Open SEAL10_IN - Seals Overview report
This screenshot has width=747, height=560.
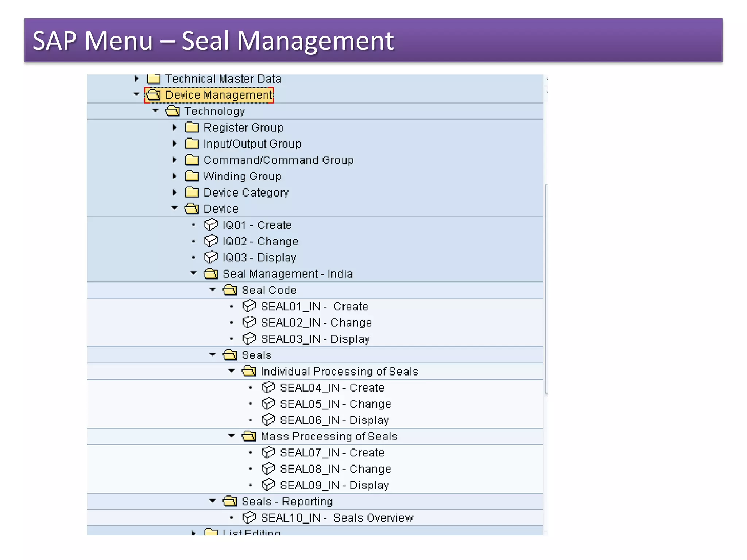tap(337, 518)
